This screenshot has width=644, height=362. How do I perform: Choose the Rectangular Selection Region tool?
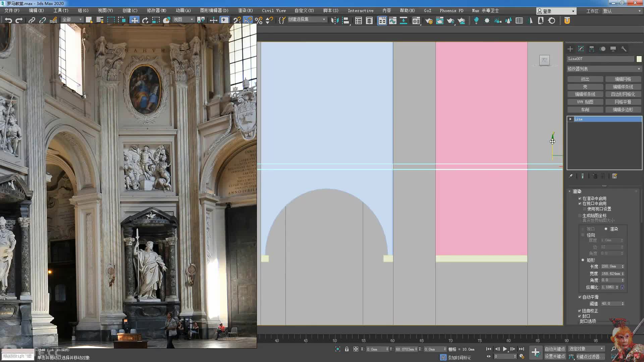tap(111, 20)
